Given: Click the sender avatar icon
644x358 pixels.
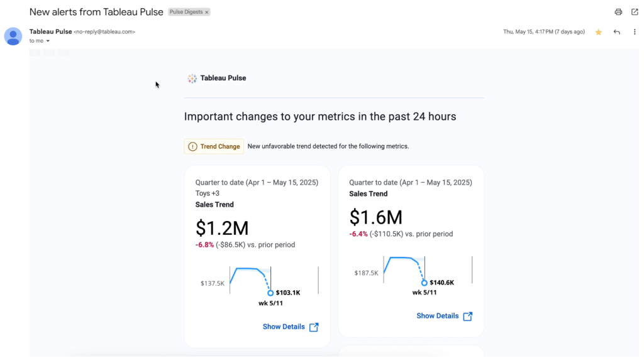Looking at the screenshot, I should [13, 36].
